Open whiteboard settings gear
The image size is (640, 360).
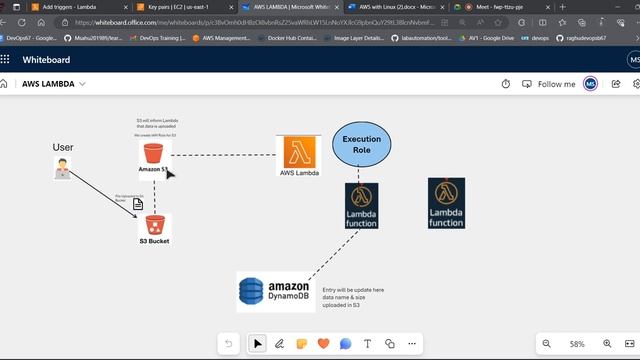tap(636, 84)
